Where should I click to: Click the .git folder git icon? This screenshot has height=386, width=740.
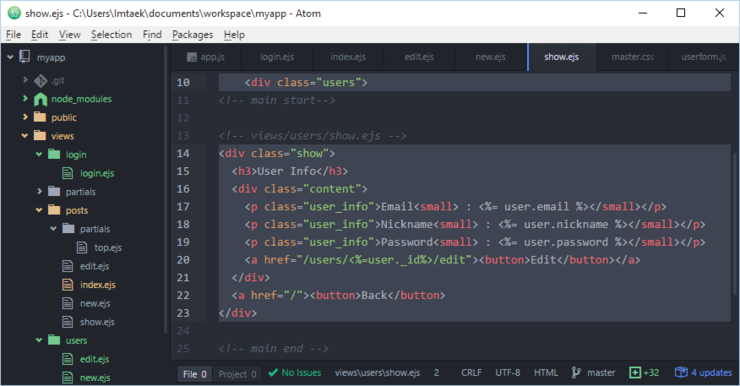click(x=41, y=81)
